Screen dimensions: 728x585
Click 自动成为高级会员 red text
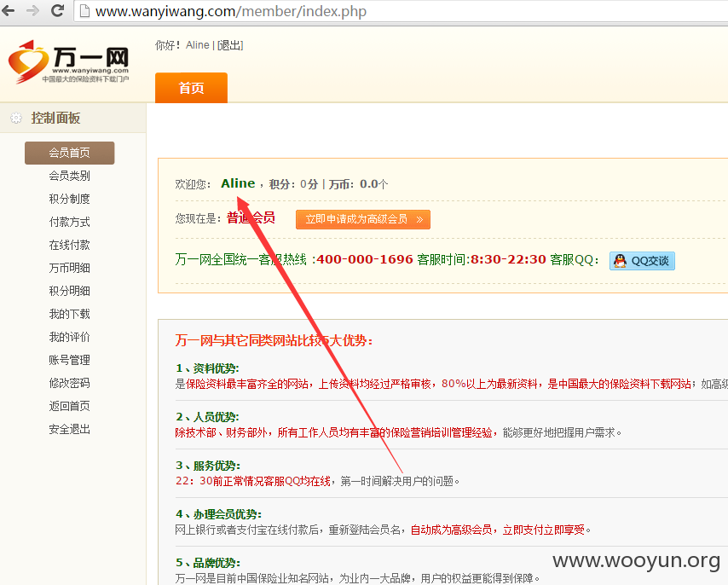click(x=451, y=530)
